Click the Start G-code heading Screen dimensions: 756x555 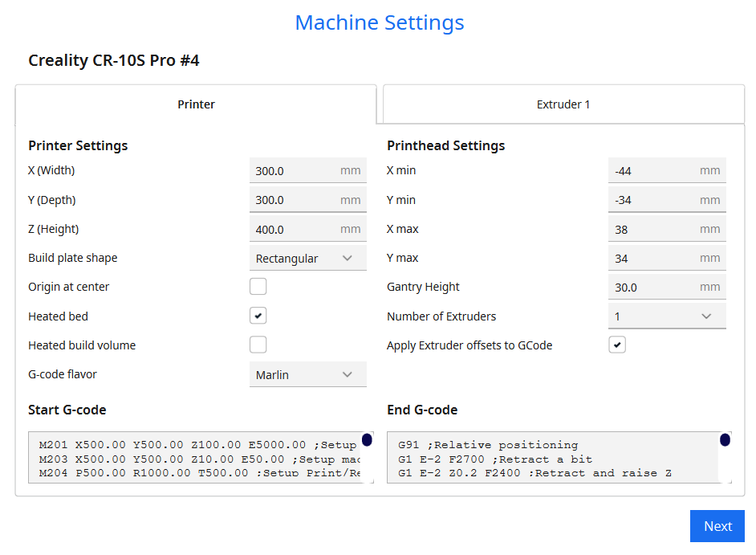(x=67, y=410)
